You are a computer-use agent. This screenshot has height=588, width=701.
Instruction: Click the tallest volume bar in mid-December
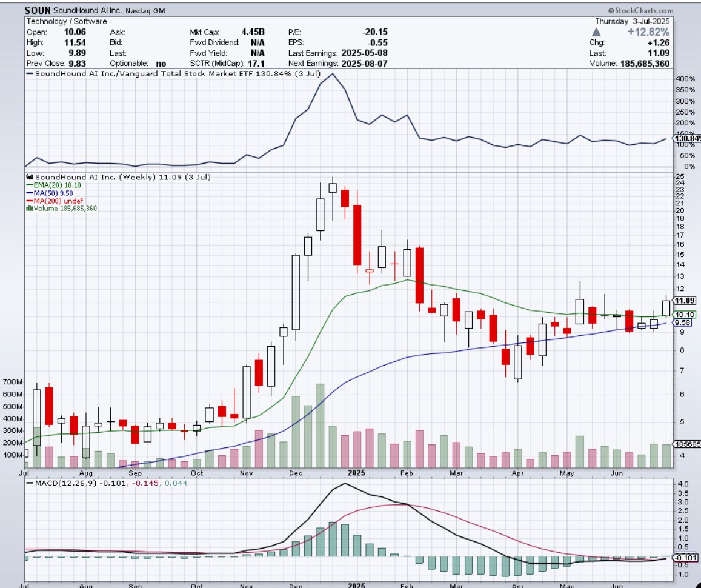click(x=320, y=426)
